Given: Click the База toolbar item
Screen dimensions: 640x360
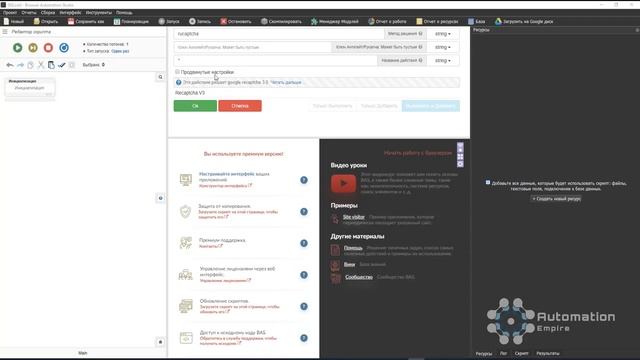Looking at the screenshot, I should [x=477, y=21].
